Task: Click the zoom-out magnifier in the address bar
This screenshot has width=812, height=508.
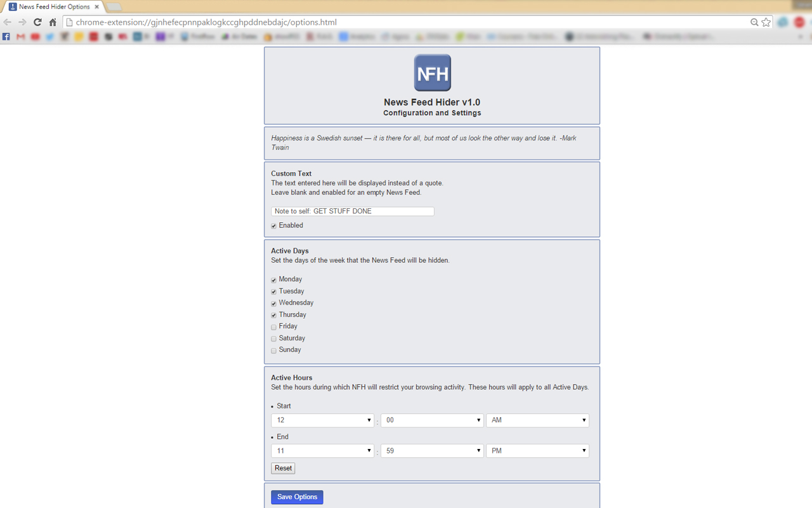Action: 754,21
